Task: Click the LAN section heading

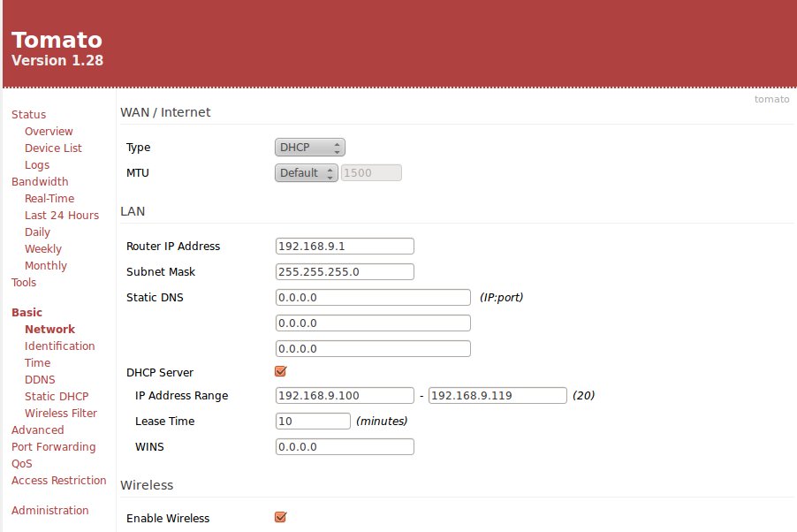Action: click(x=133, y=211)
